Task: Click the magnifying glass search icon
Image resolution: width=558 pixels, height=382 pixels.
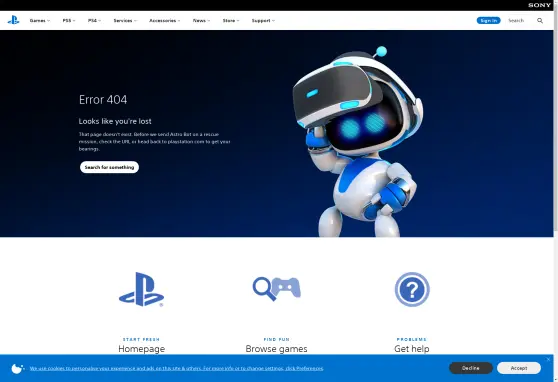Action: coord(540,21)
